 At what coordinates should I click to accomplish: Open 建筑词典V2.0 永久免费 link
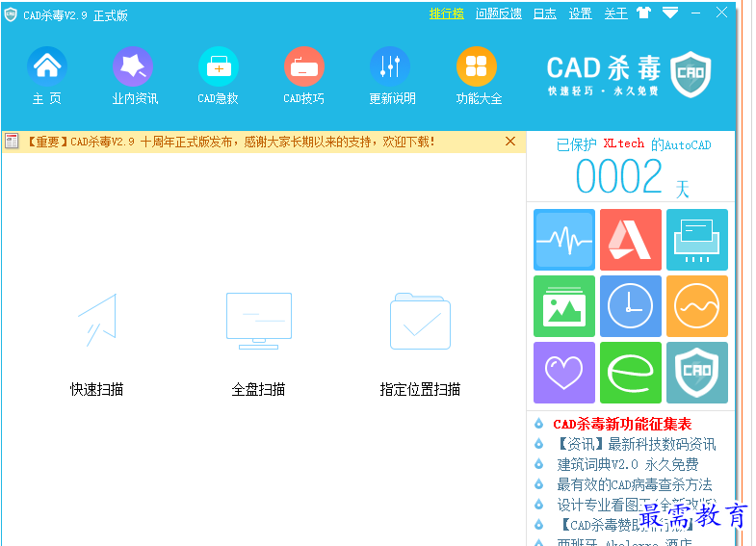[x=627, y=464]
